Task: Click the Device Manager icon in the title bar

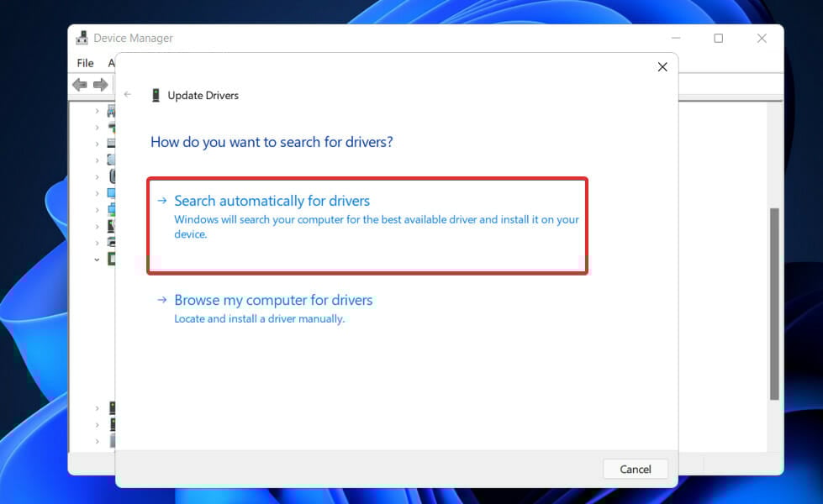Action: click(81, 37)
